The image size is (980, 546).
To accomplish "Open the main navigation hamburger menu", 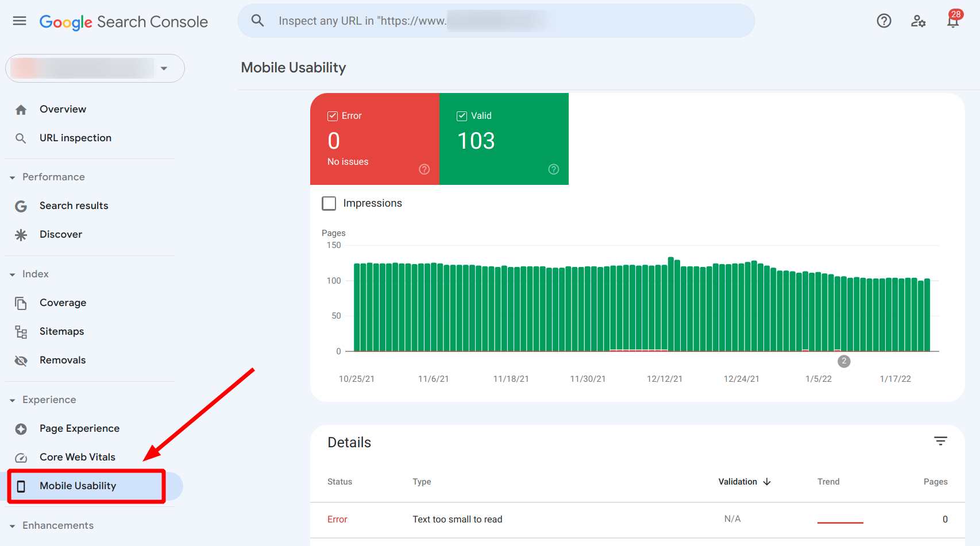I will pos(19,21).
